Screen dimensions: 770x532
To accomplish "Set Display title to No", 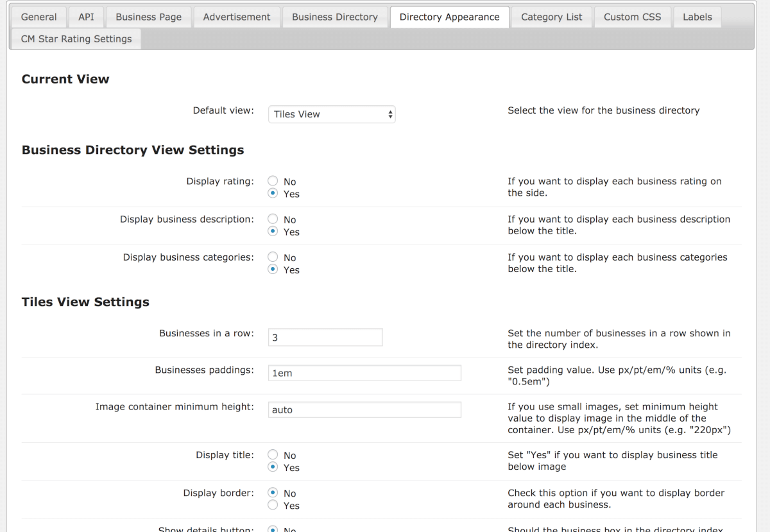I will [x=273, y=455].
